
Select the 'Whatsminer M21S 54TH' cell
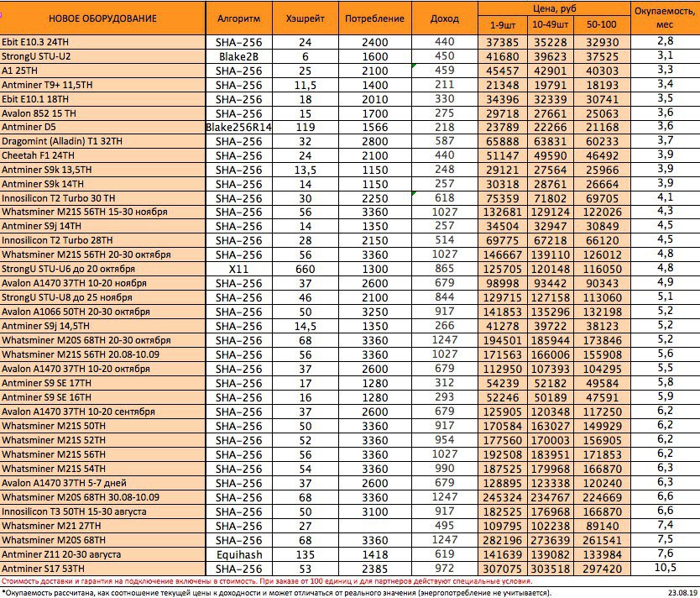[x=102, y=469]
